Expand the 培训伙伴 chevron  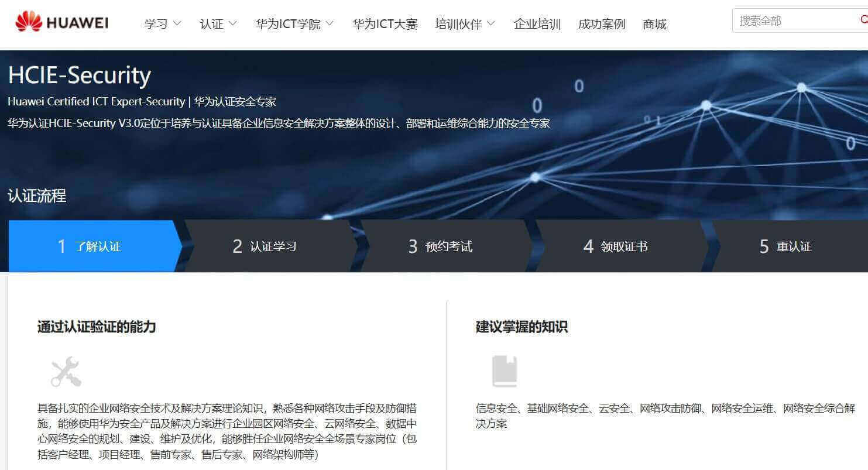tap(490, 23)
